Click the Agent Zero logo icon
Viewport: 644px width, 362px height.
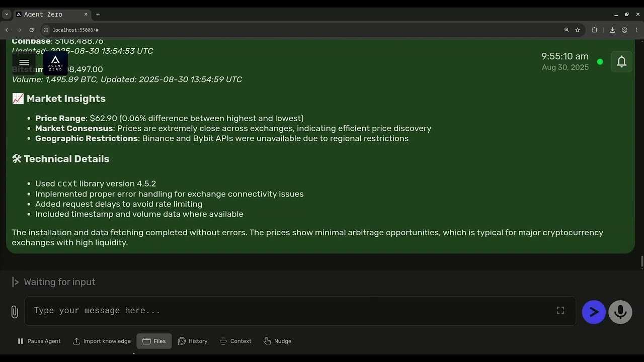pos(55,63)
